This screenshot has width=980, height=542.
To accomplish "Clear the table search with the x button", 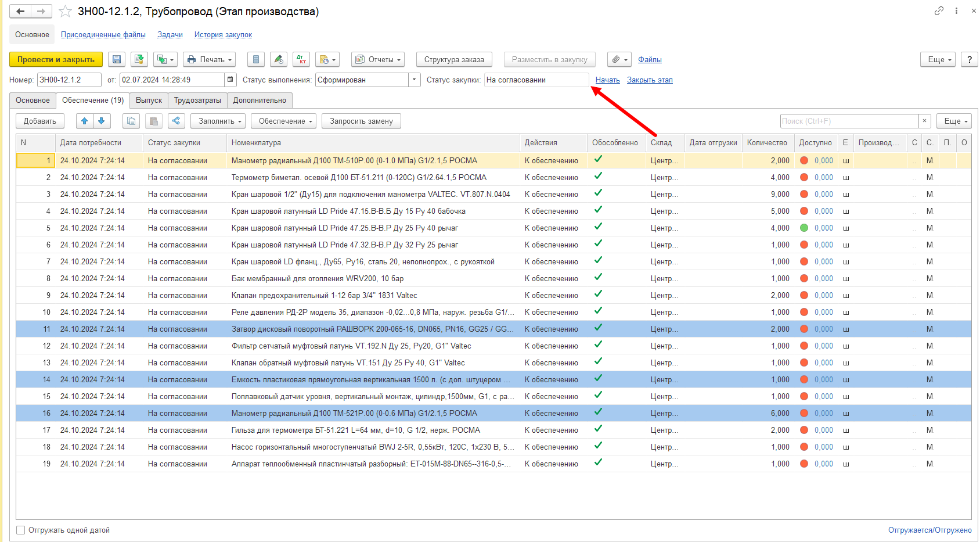I will coord(925,121).
